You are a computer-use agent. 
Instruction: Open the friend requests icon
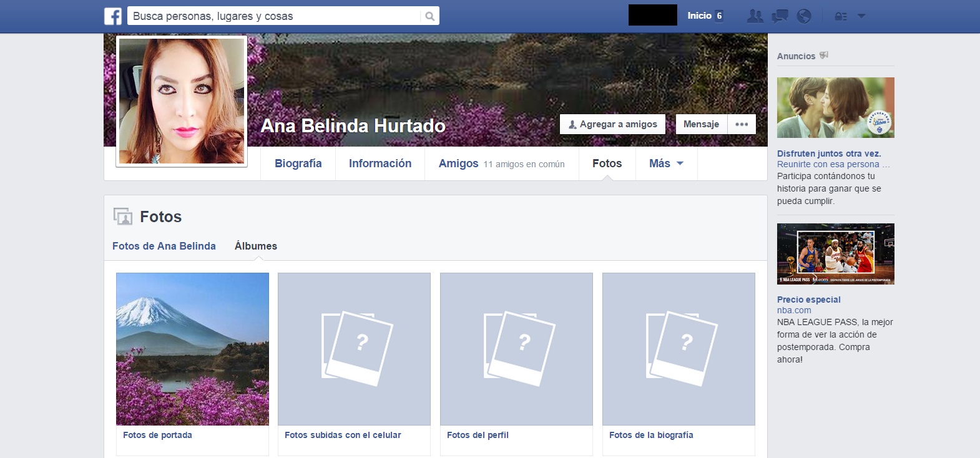(x=755, y=16)
